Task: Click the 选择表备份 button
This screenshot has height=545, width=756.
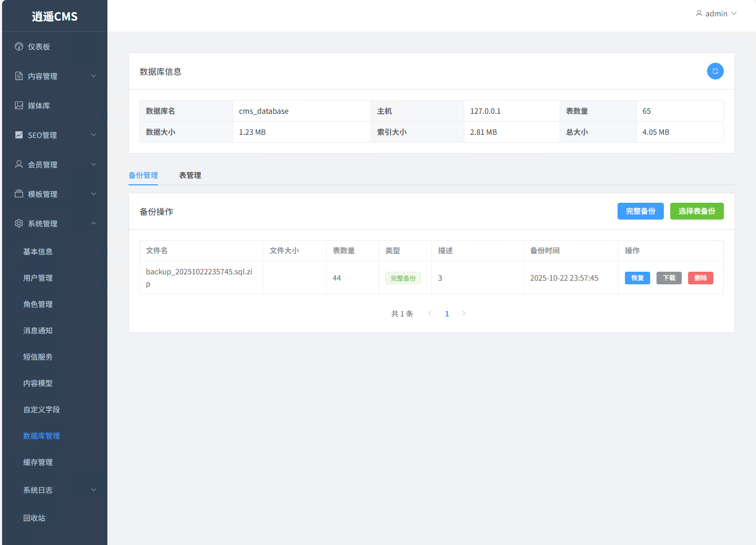Action: 697,211
